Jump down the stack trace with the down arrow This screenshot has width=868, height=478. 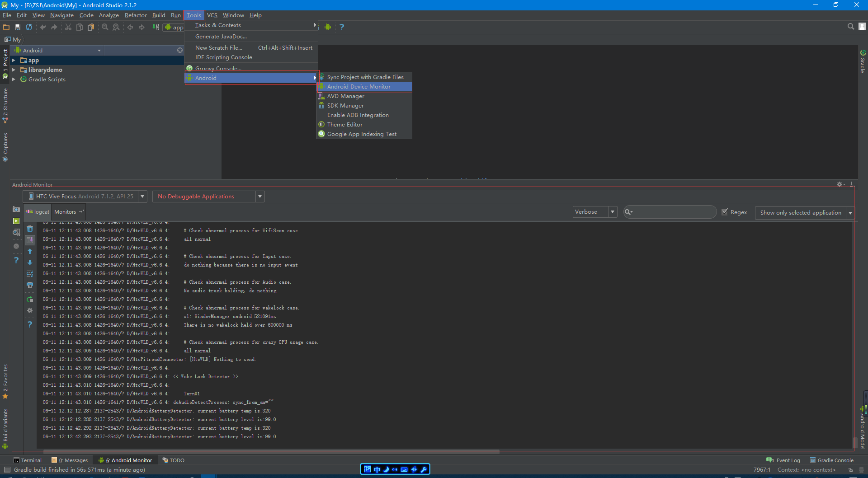pyautogui.click(x=30, y=262)
